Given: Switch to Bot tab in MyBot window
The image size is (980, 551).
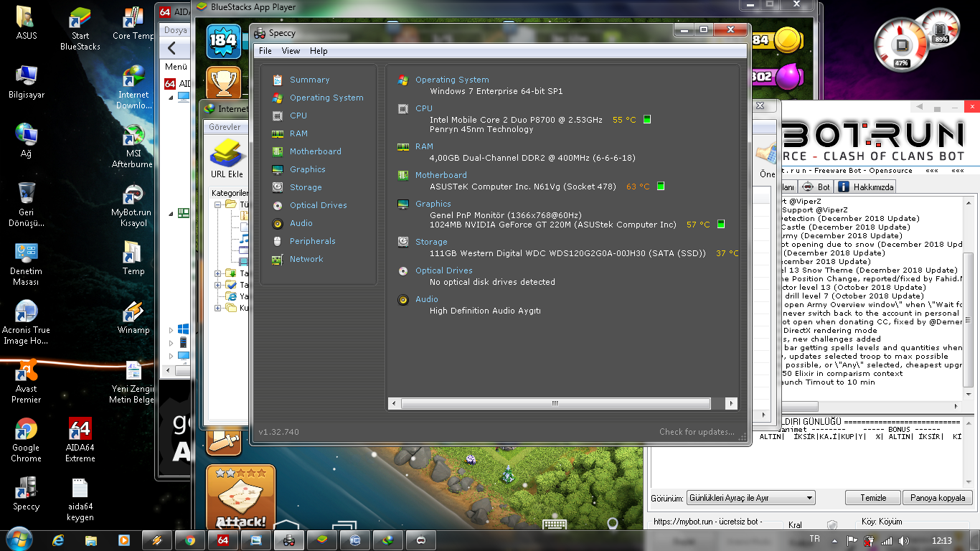Looking at the screenshot, I should pos(816,187).
